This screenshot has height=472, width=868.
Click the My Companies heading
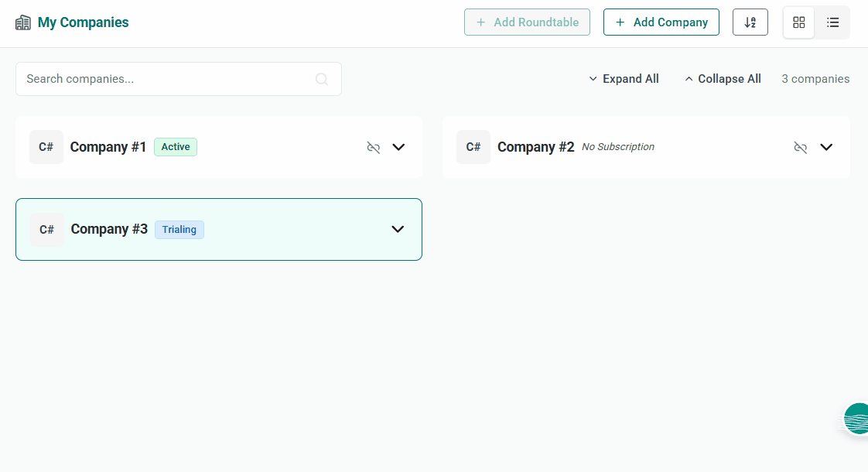pyautogui.click(x=83, y=22)
